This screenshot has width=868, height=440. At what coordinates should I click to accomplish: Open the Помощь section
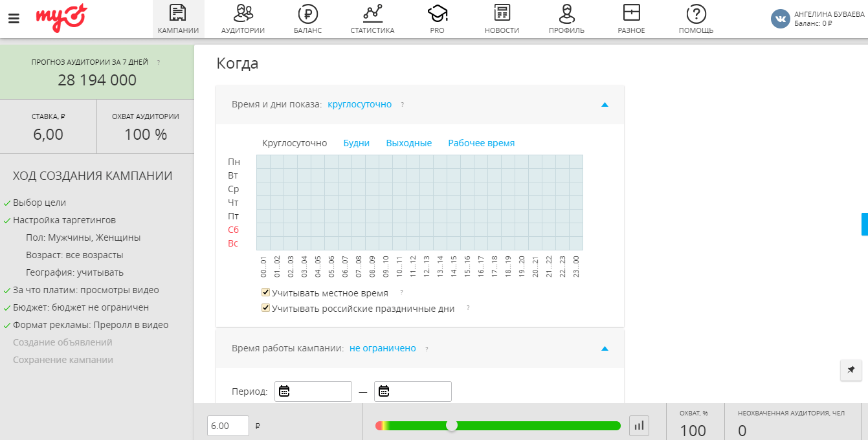(x=696, y=18)
